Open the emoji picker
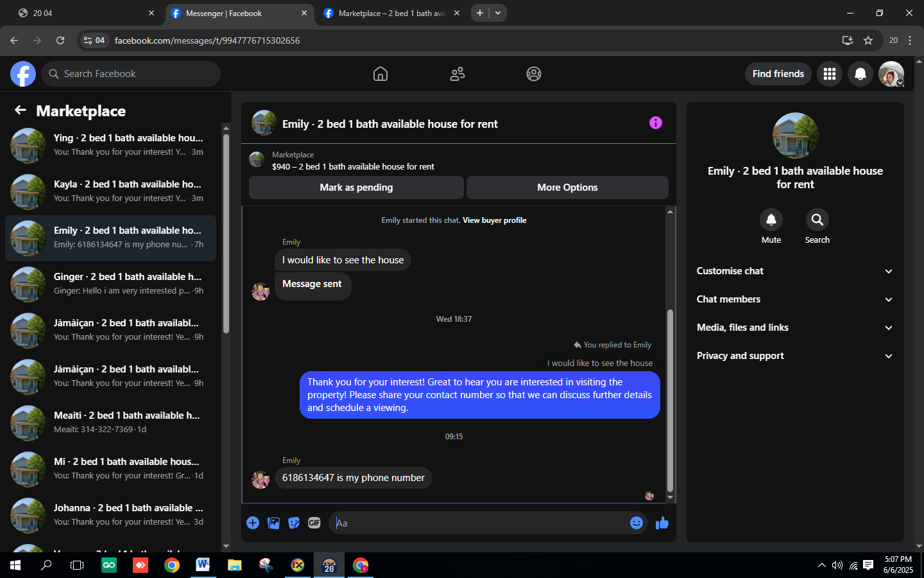This screenshot has width=924, height=578. click(x=637, y=523)
